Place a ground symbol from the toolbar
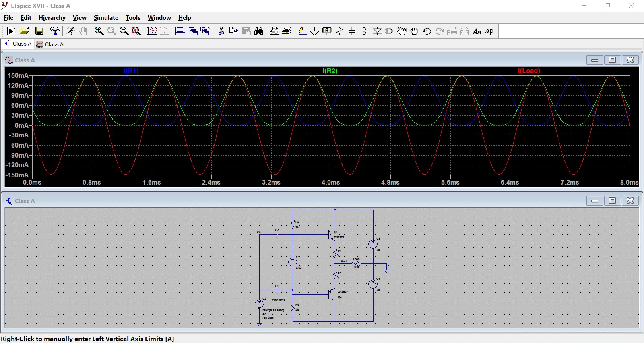Image resolution: width=644 pixels, height=343 pixels. click(315, 31)
